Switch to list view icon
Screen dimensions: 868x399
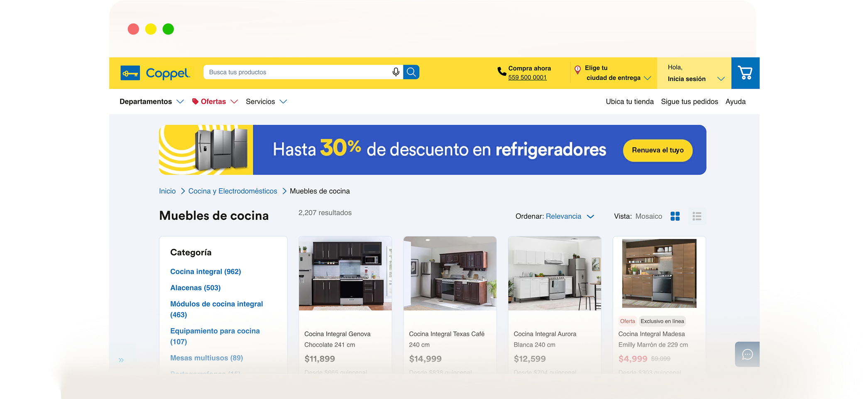click(x=697, y=216)
